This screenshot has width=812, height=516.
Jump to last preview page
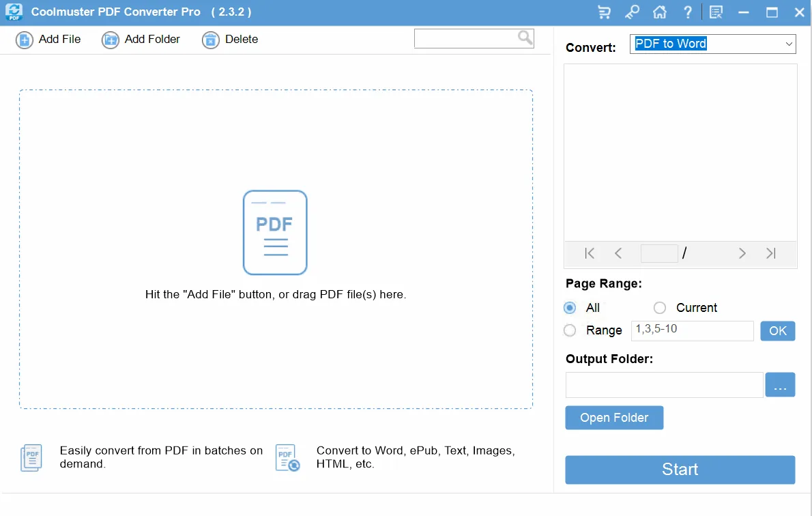pos(771,253)
